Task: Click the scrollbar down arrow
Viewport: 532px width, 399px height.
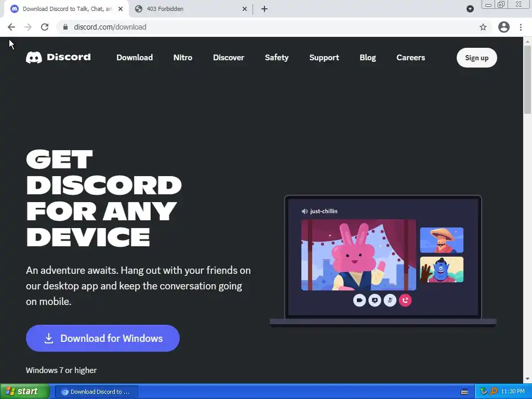Action: point(527,379)
